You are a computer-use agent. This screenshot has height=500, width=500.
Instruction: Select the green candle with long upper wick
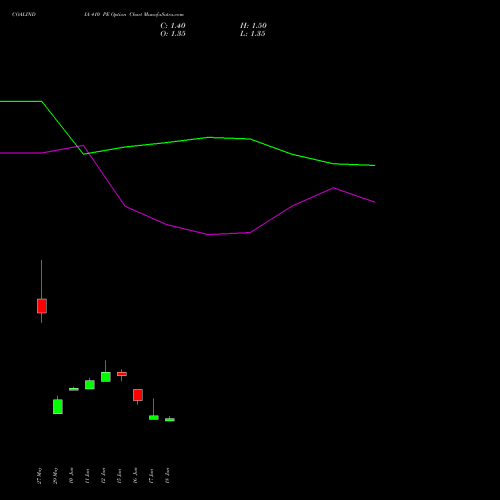pos(106,377)
